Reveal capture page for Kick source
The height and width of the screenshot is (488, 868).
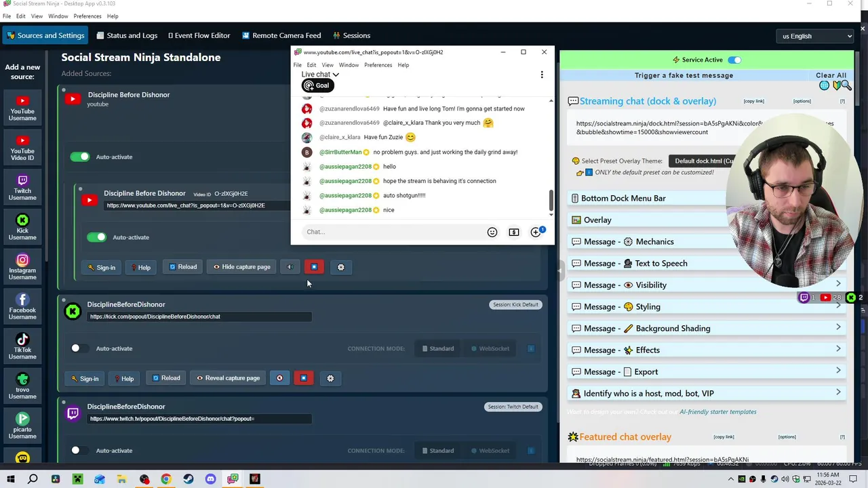[x=228, y=378]
